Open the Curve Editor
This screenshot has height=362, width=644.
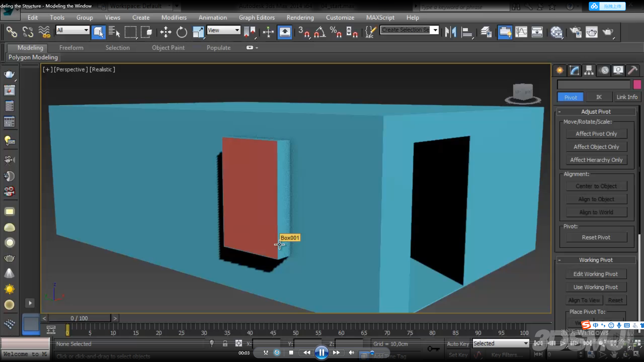coord(521,32)
